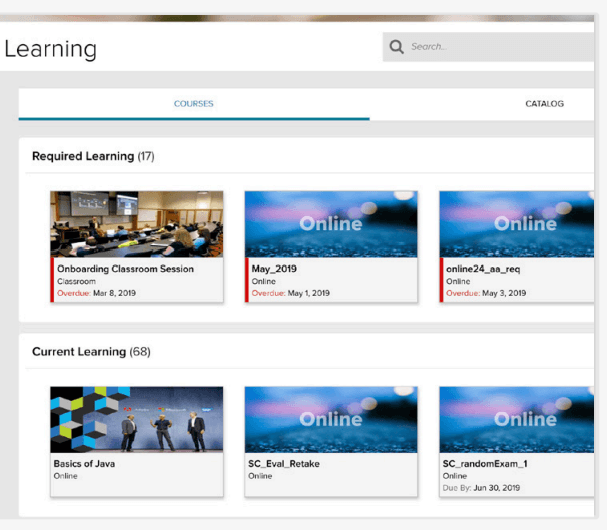
Task: Open the May_2019 course thumbnail
Action: pos(331,224)
